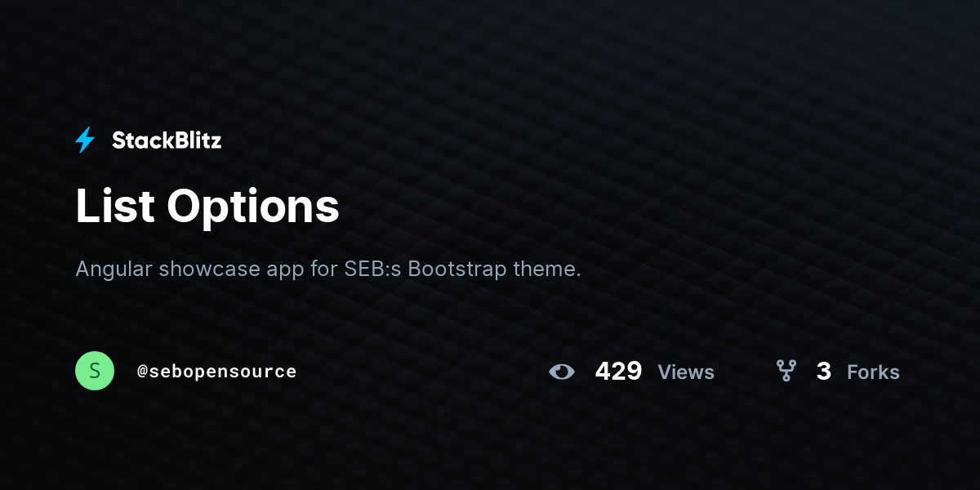
Task: Select the number 3 fork count
Action: tap(823, 372)
